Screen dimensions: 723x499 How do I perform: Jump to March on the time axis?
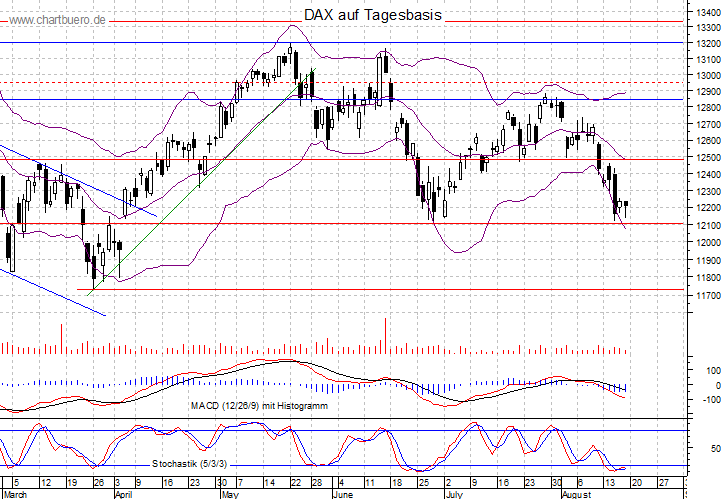(16, 494)
